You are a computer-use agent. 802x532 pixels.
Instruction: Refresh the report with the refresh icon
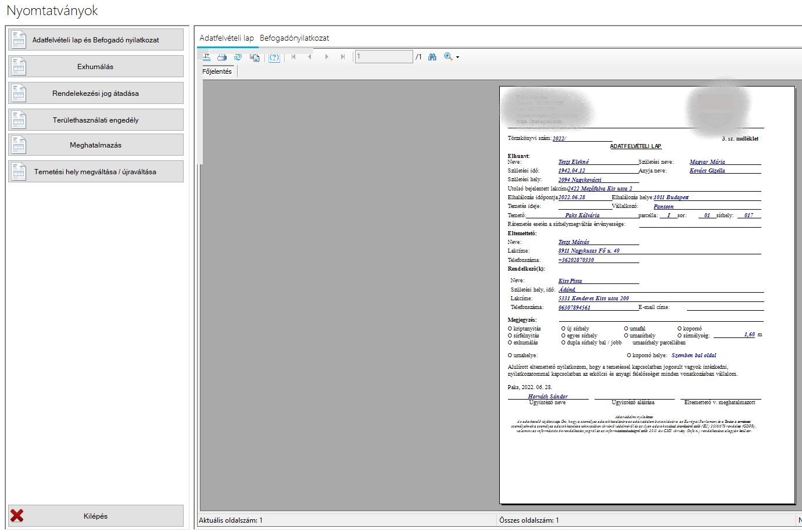(238, 57)
